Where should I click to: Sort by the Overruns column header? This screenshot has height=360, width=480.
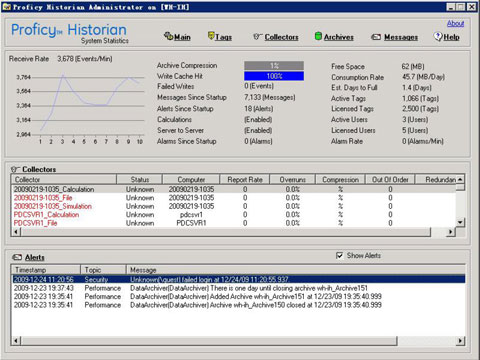(292, 179)
